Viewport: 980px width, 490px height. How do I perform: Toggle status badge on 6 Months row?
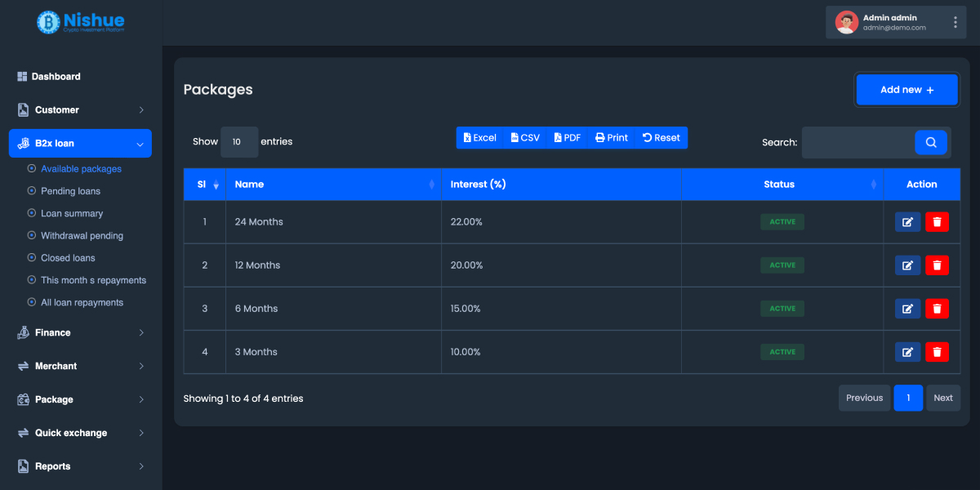(782, 308)
